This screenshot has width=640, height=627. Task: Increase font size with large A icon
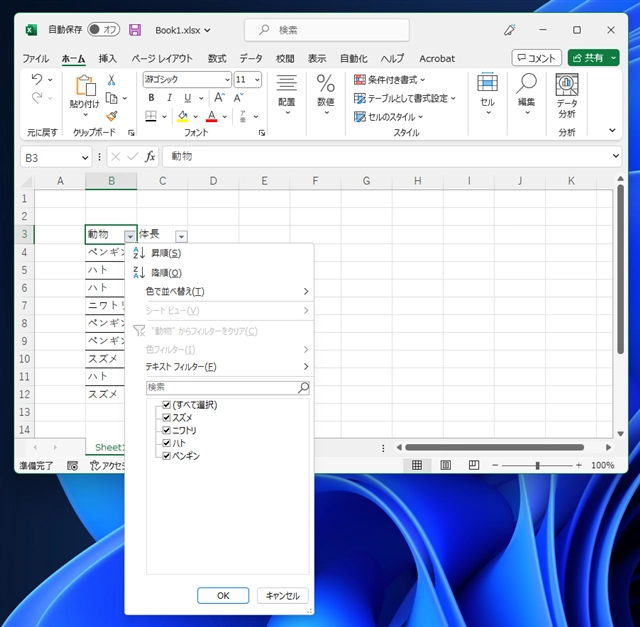tap(219, 98)
